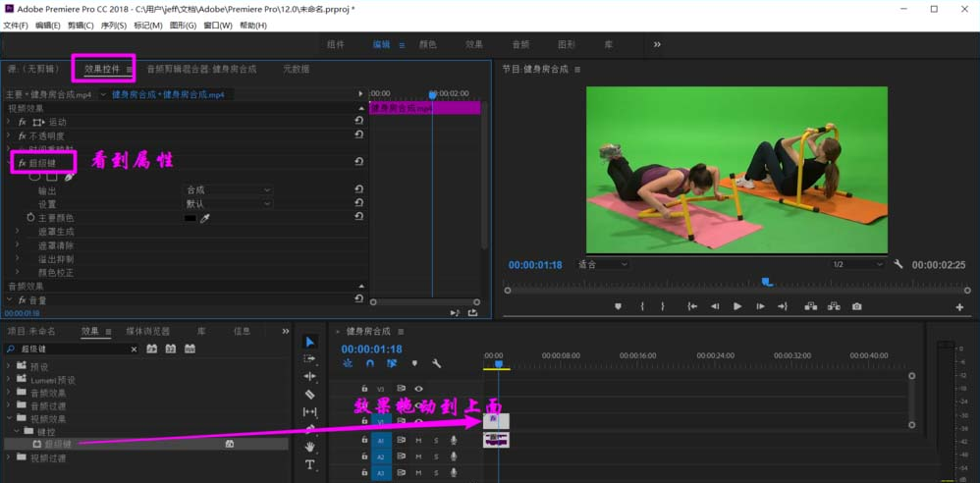Screen dimensions: 980x483
Task: Open the 输出 dropdown showing 合成
Action: pyautogui.click(x=228, y=189)
